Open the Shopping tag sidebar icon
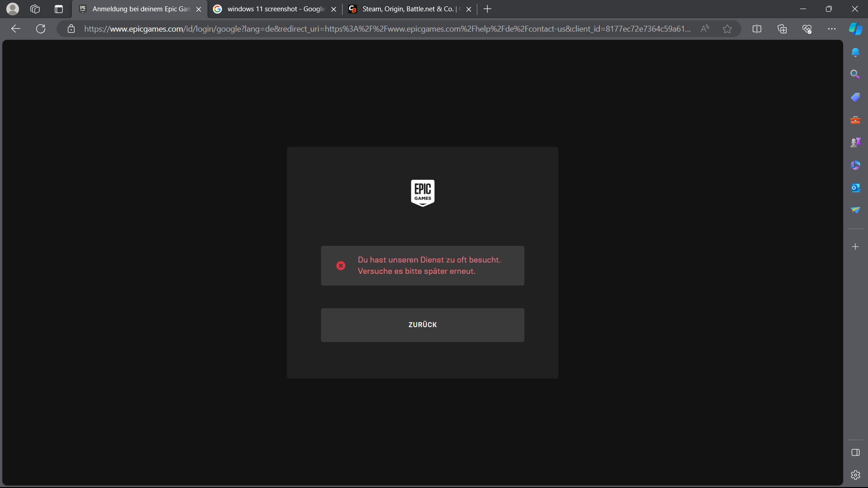Screen dimensions: 868x488 (855, 97)
